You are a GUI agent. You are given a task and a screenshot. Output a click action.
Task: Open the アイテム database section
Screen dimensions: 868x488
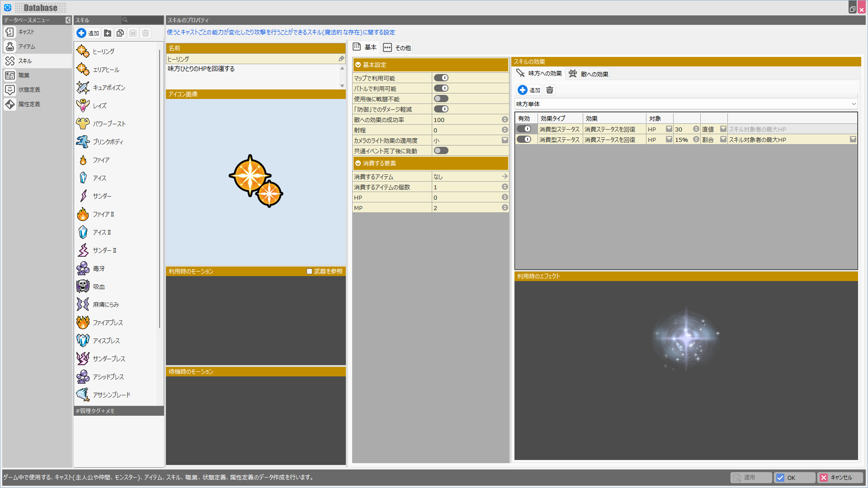26,47
